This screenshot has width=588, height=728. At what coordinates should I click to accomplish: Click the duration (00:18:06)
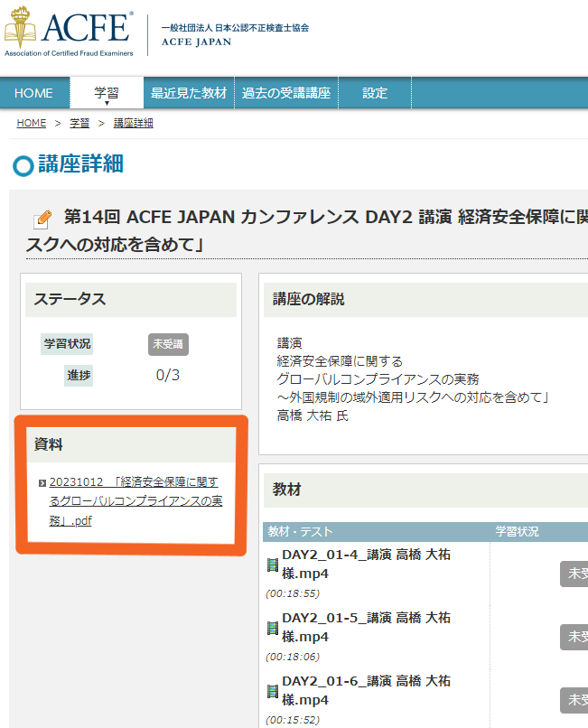click(293, 657)
